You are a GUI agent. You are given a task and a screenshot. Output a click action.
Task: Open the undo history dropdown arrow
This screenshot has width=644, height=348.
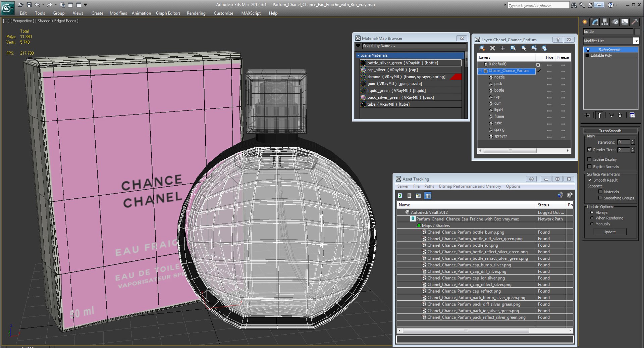43,5
